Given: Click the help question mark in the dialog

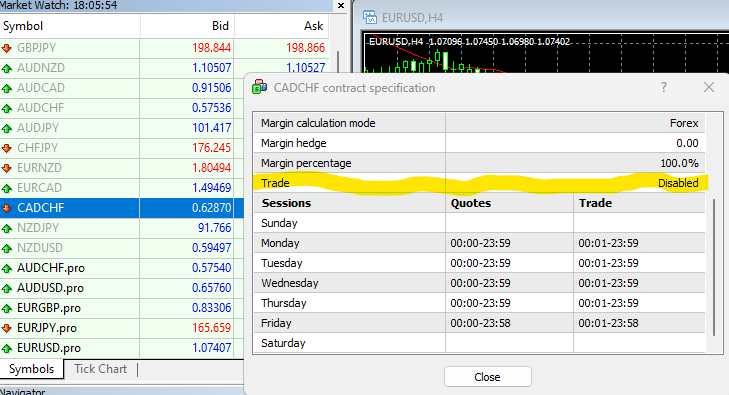Looking at the screenshot, I should pos(664,87).
